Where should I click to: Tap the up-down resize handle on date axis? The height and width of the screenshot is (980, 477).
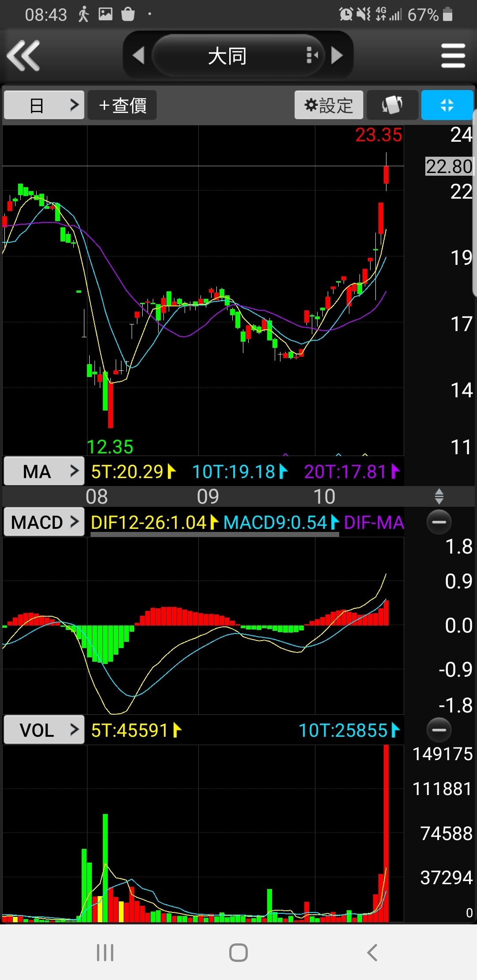pos(439,496)
